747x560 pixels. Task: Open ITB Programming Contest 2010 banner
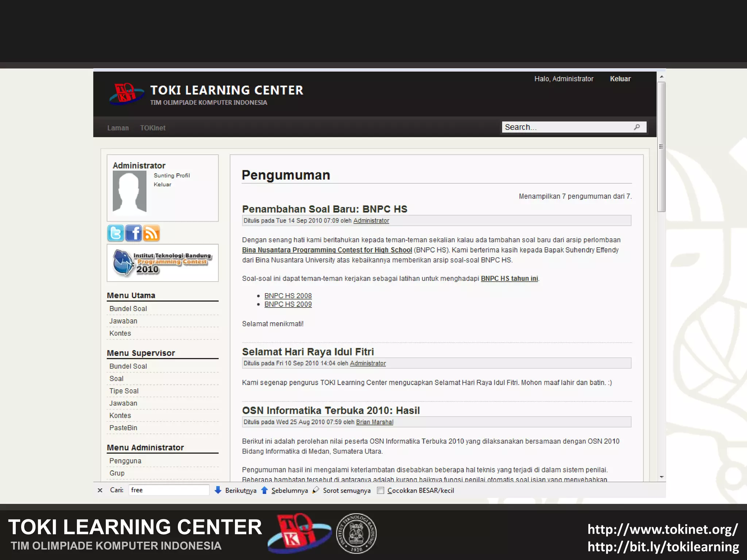(x=163, y=262)
